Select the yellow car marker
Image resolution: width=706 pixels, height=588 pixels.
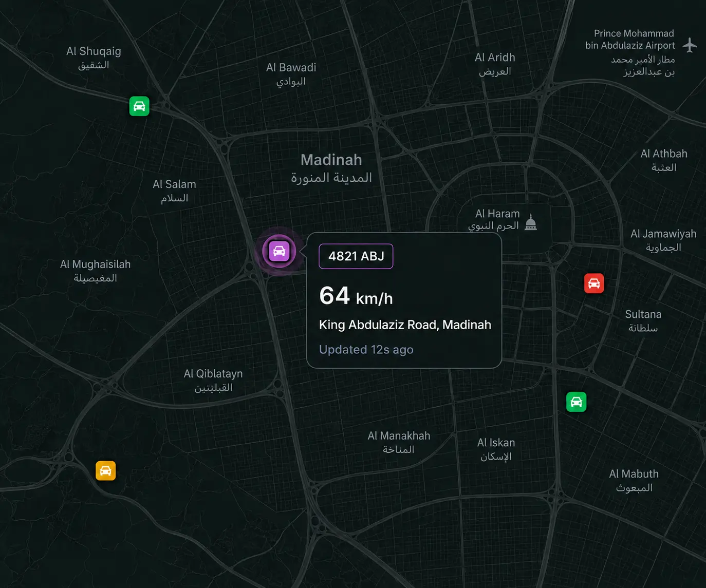(106, 470)
